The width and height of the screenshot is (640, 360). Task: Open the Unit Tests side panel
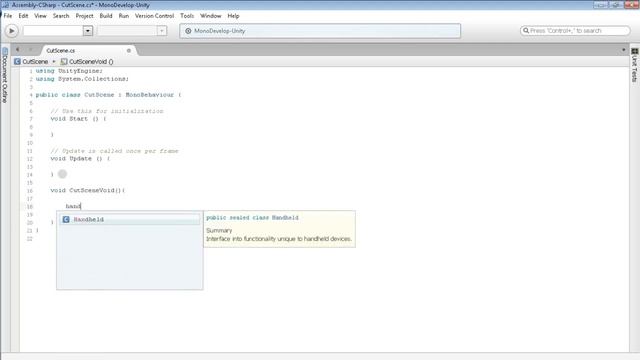pyautogui.click(x=634, y=65)
